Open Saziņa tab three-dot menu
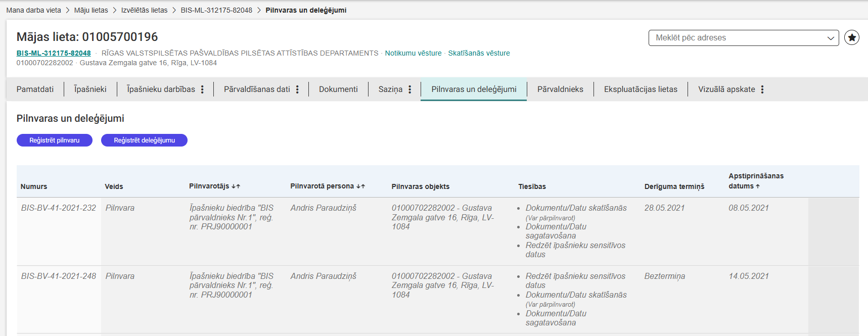The image size is (868, 336). (409, 89)
